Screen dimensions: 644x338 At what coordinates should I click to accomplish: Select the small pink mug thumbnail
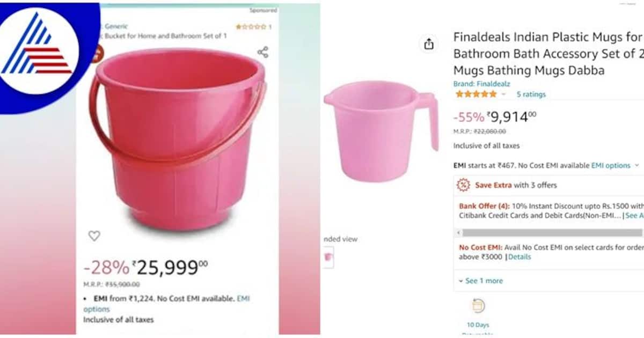[x=327, y=258]
